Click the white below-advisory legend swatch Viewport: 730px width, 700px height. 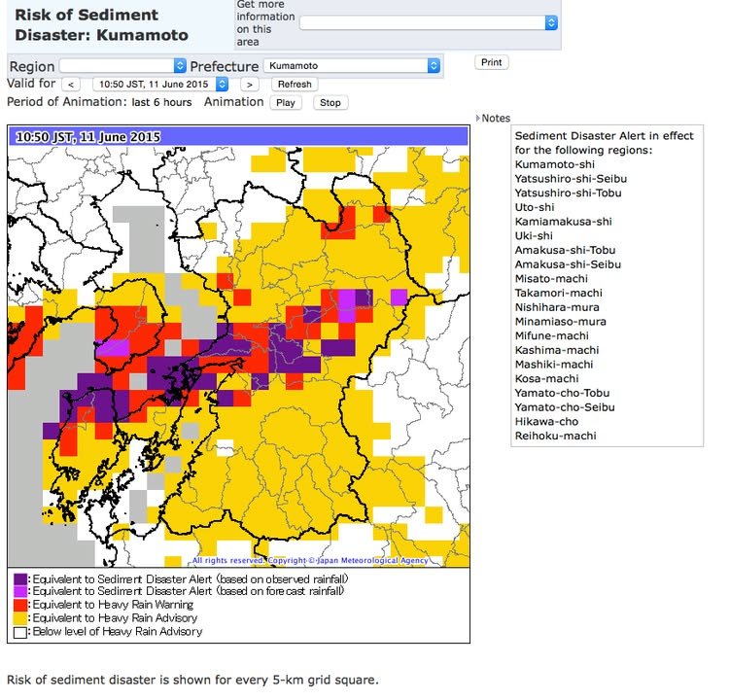pos(19,632)
